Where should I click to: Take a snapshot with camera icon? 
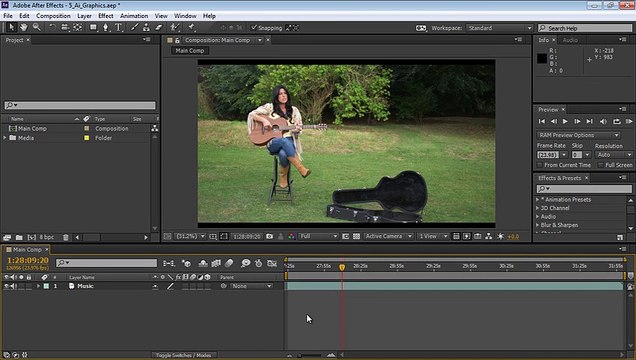270,236
